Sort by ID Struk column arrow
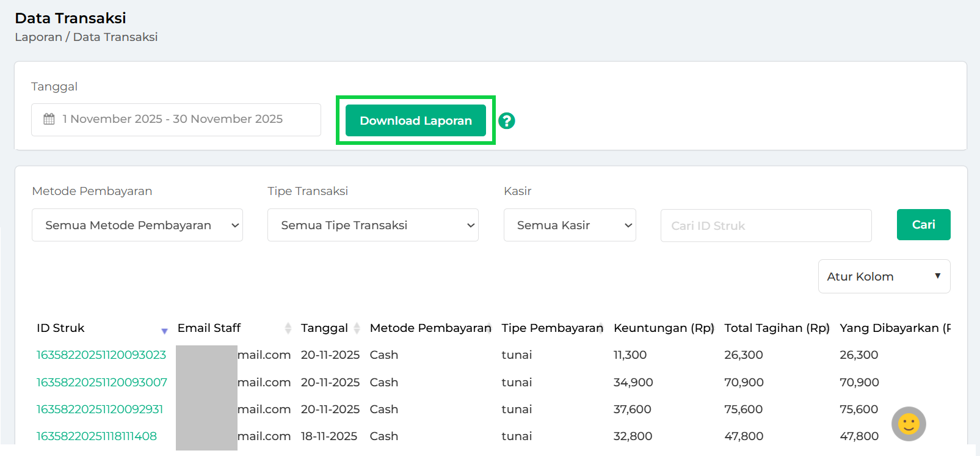 [x=164, y=330]
